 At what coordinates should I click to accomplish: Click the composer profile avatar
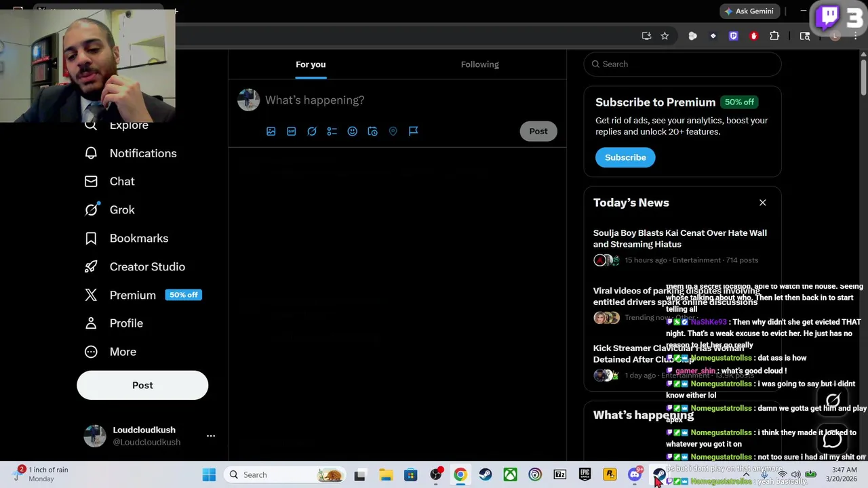[x=248, y=100]
